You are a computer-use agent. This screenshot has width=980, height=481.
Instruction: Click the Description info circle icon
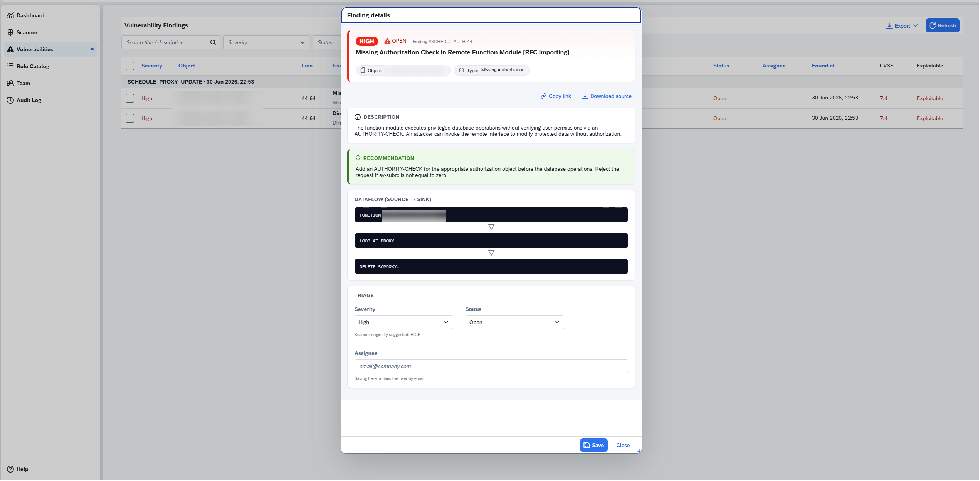click(x=358, y=117)
